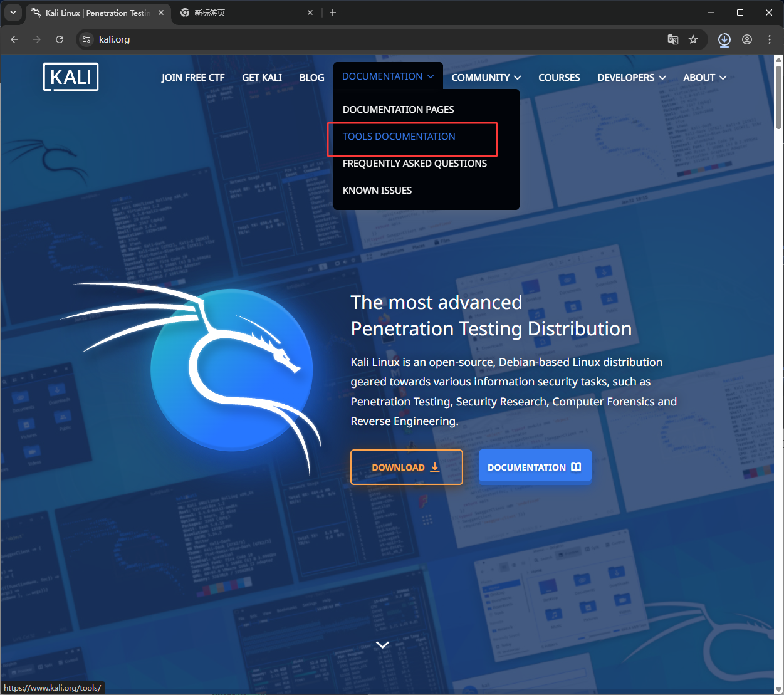Image resolution: width=784 pixels, height=695 pixels.
Task: Minimize the browser window
Action: [x=711, y=13]
